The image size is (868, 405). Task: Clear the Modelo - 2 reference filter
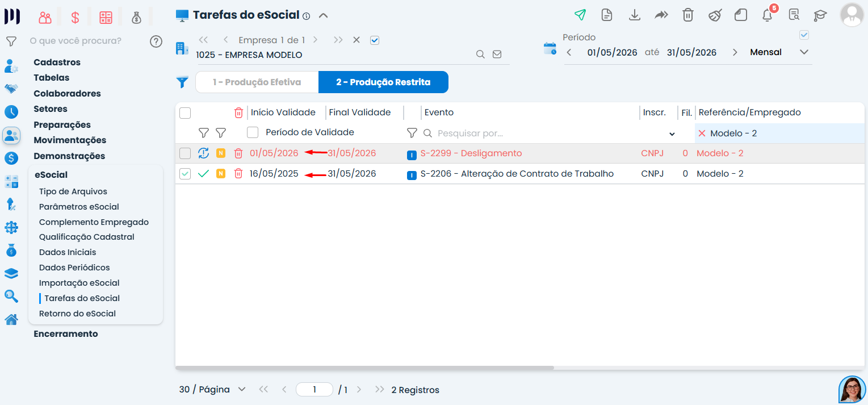(702, 133)
